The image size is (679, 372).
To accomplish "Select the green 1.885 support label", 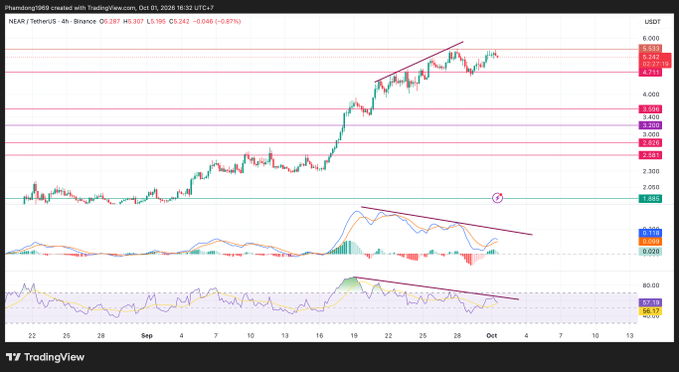I will tap(650, 199).
